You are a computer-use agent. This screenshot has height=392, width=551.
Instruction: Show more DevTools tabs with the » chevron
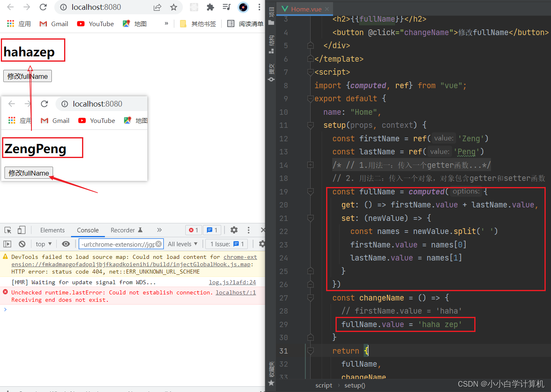[159, 230]
